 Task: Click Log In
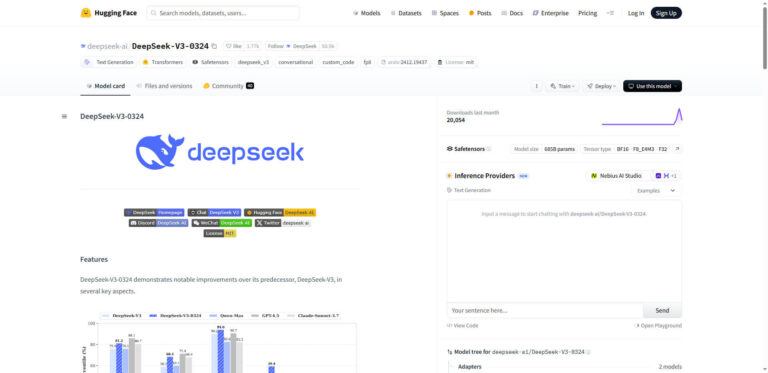coord(636,13)
